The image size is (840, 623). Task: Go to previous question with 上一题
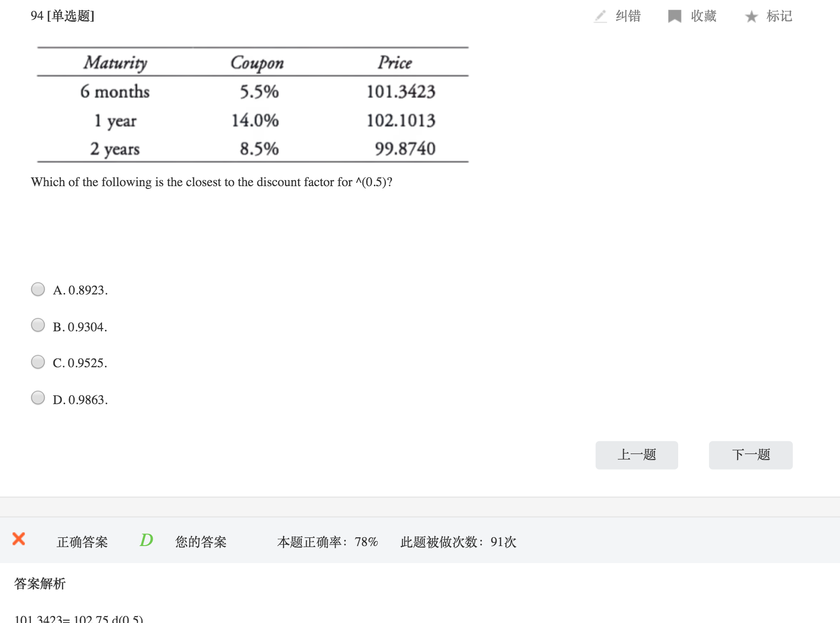pos(636,455)
